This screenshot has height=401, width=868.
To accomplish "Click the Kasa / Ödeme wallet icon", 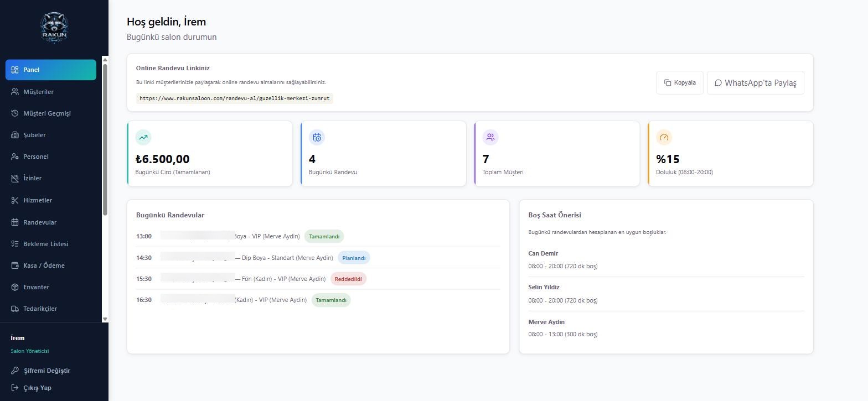I will 15,265.
